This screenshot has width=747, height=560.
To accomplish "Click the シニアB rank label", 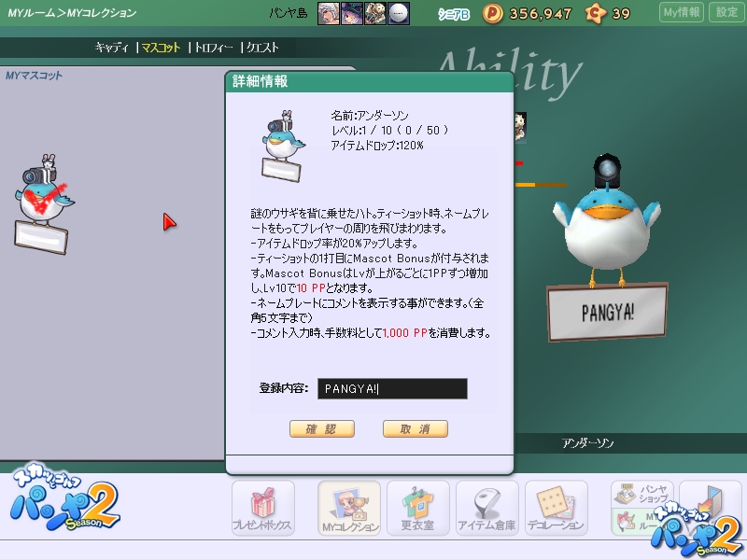I will 454,14.
